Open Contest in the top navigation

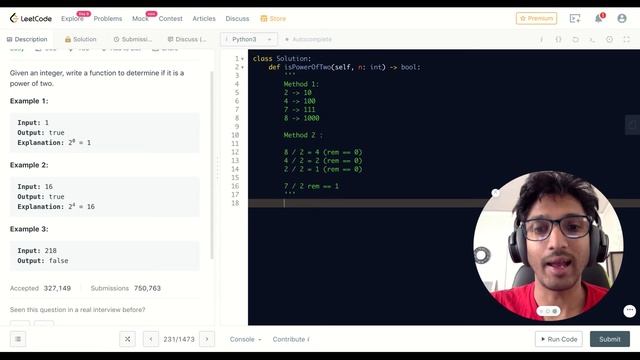pos(171,18)
